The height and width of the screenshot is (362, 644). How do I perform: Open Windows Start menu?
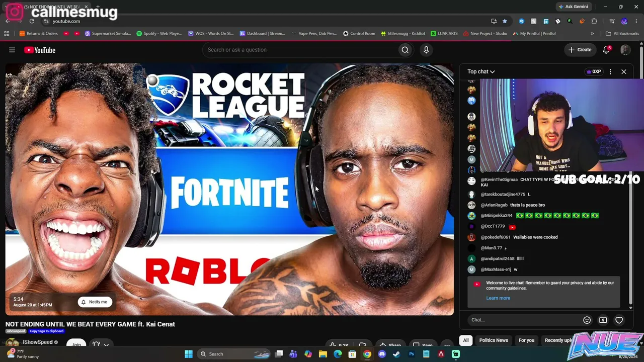[189, 354]
